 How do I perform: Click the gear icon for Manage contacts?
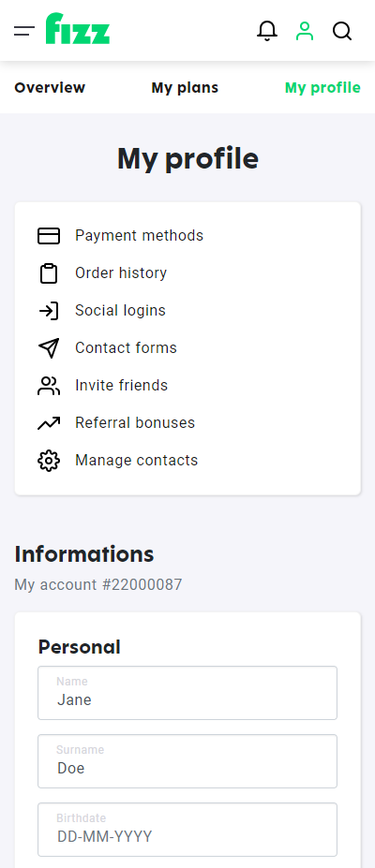[49, 461]
